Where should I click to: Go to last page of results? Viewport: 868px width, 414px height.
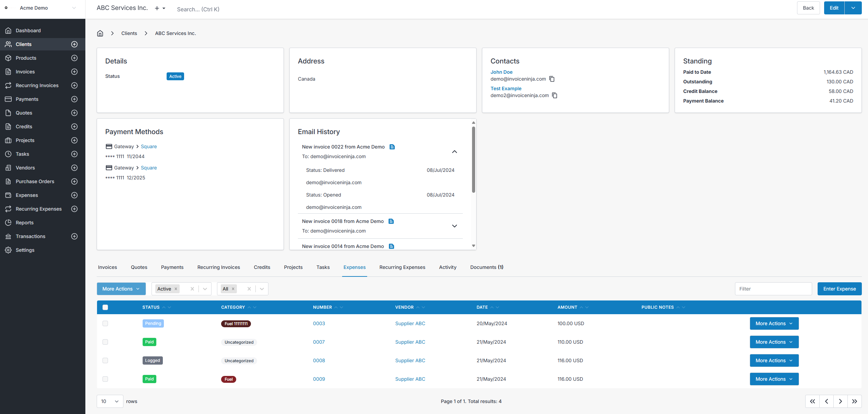[x=854, y=401]
